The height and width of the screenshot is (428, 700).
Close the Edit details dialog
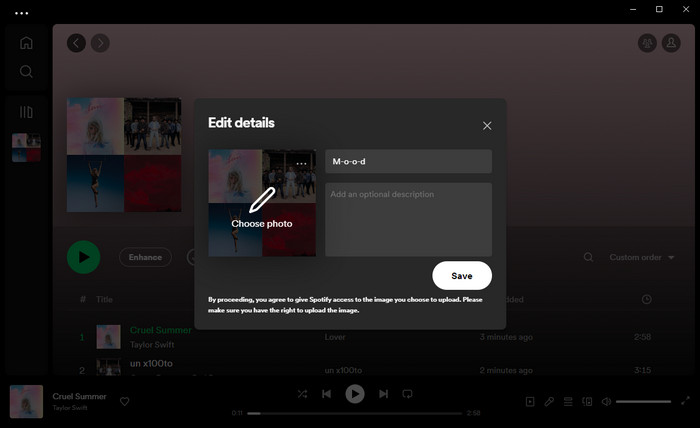(487, 126)
